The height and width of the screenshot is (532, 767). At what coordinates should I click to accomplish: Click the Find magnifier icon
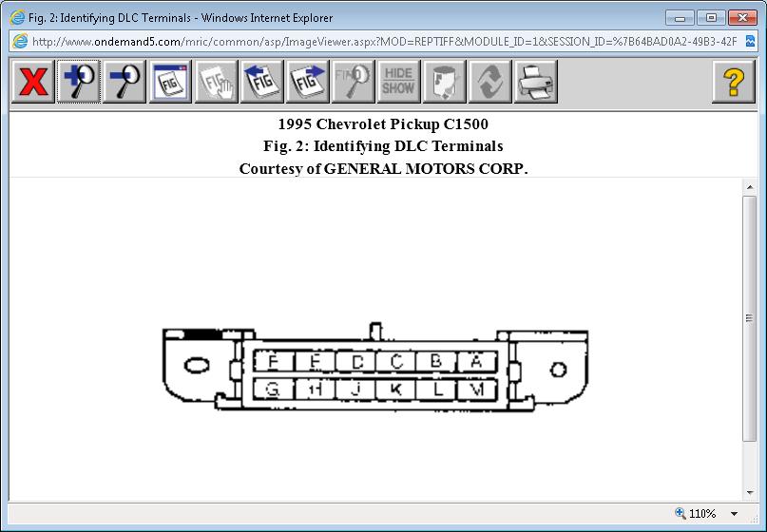coord(353,82)
